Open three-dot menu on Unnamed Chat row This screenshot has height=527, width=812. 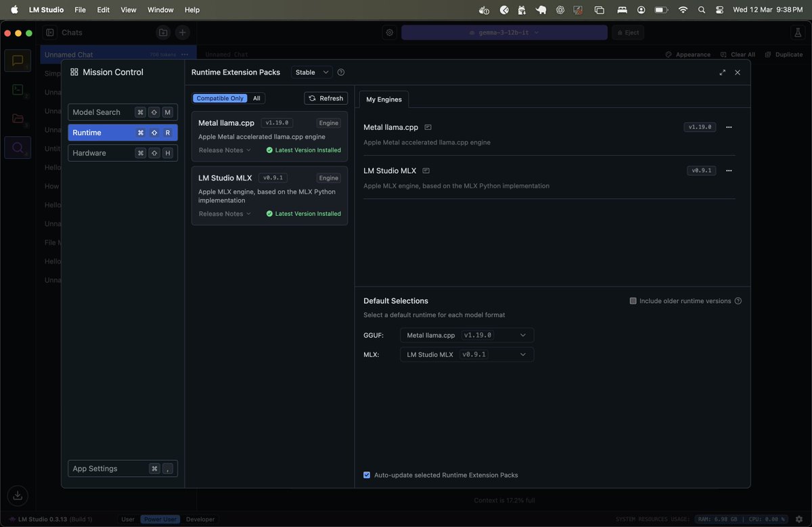[185, 54]
